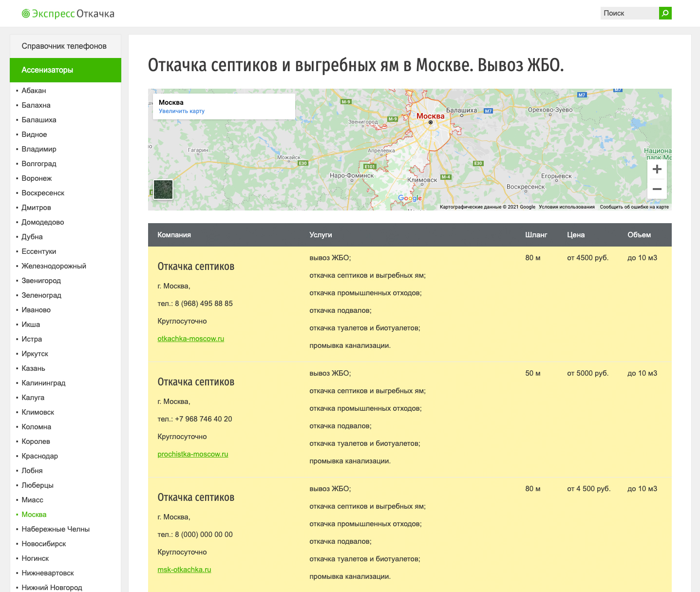The height and width of the screenshot is (592, 700).
Task: Zoom out on the map
Action: tap(657, 189)
